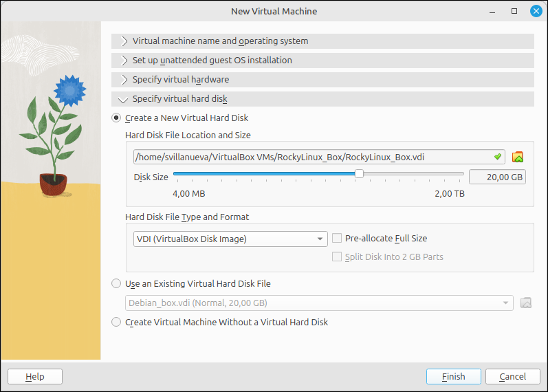Click the Cancel button
548x392 pixels.
pyautogui.click(x=513, y=376)
